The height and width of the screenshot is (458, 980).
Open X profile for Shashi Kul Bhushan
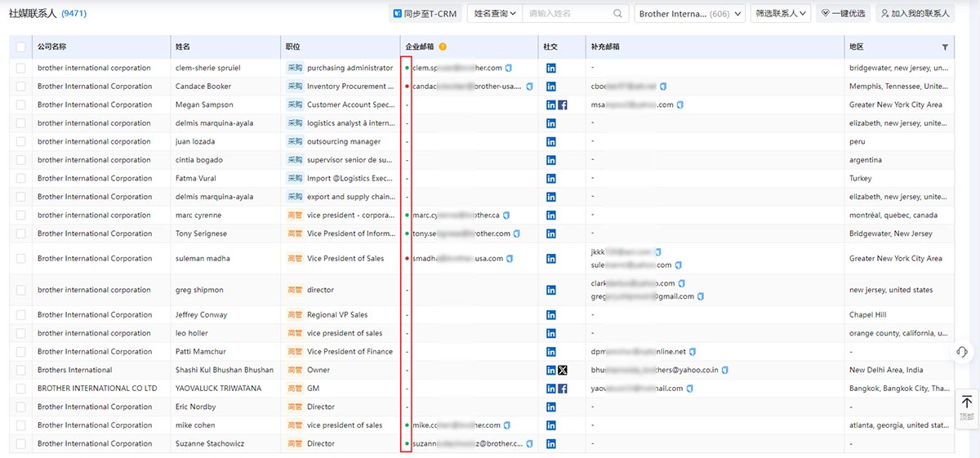[x=563, y=370]
